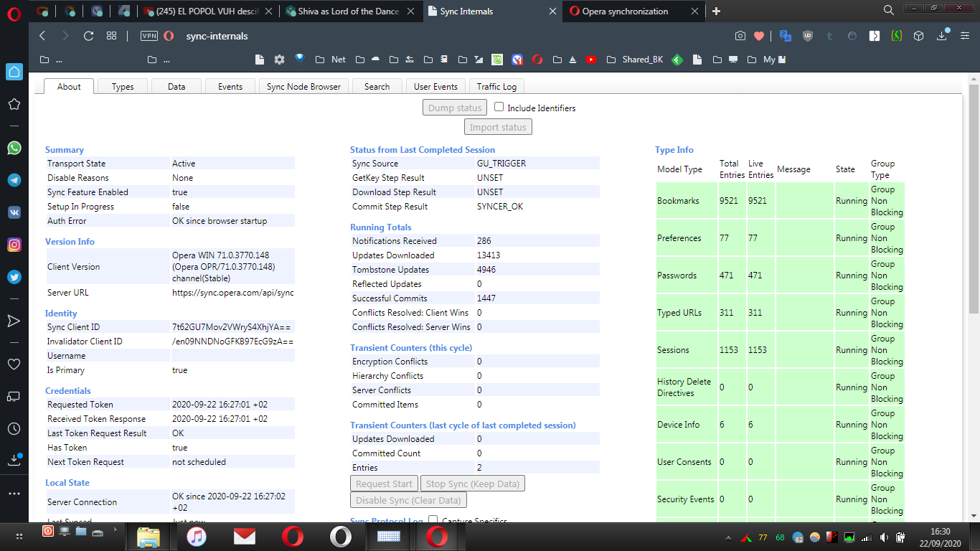Click the Import status button

click(x=499, y=127)
